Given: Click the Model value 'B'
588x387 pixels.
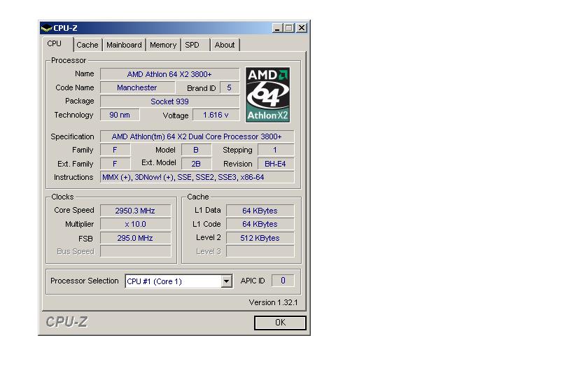Looking at the screenshot, I should click(x=196, y=150).
